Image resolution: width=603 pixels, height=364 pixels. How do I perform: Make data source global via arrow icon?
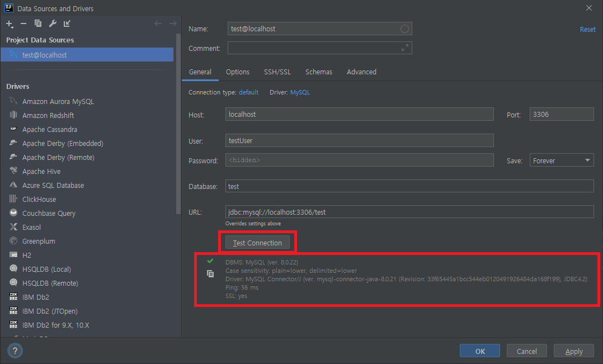point(67,24)
